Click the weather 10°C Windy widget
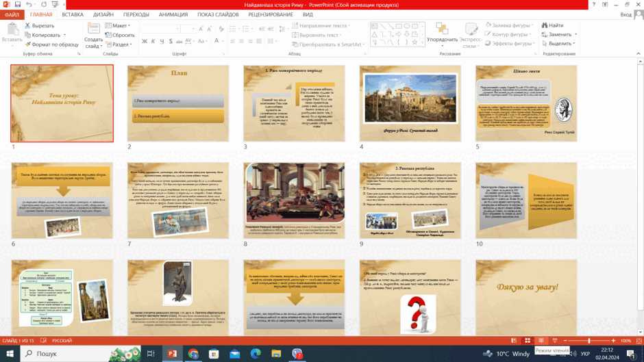644x362 pixels. pyautogui.click(x=506, y=353)
